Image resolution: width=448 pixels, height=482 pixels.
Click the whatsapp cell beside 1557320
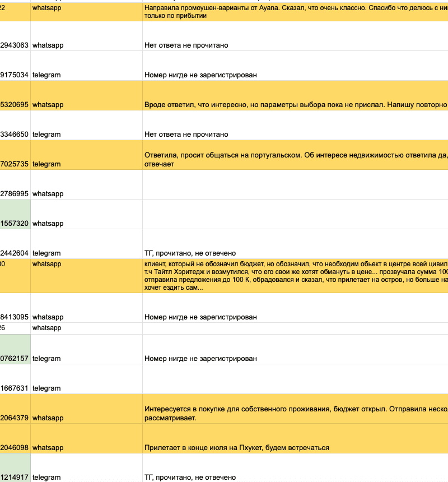86,214
